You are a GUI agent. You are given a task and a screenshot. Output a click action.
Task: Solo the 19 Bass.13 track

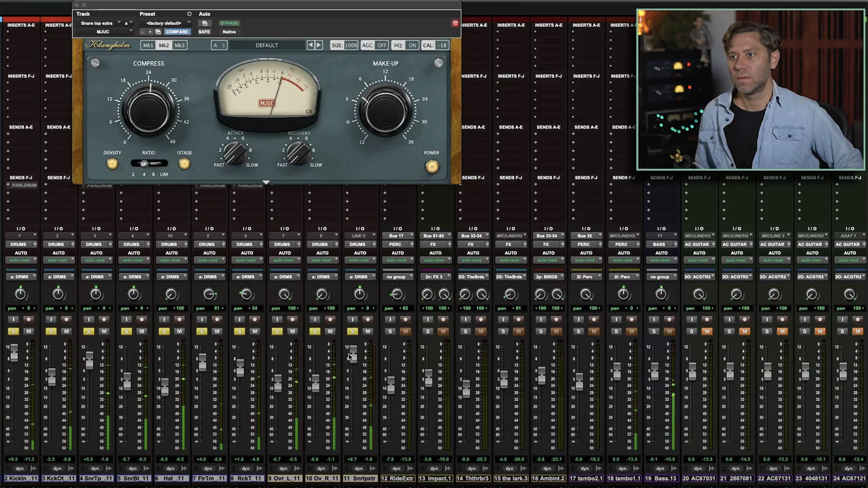coord(654,331)
